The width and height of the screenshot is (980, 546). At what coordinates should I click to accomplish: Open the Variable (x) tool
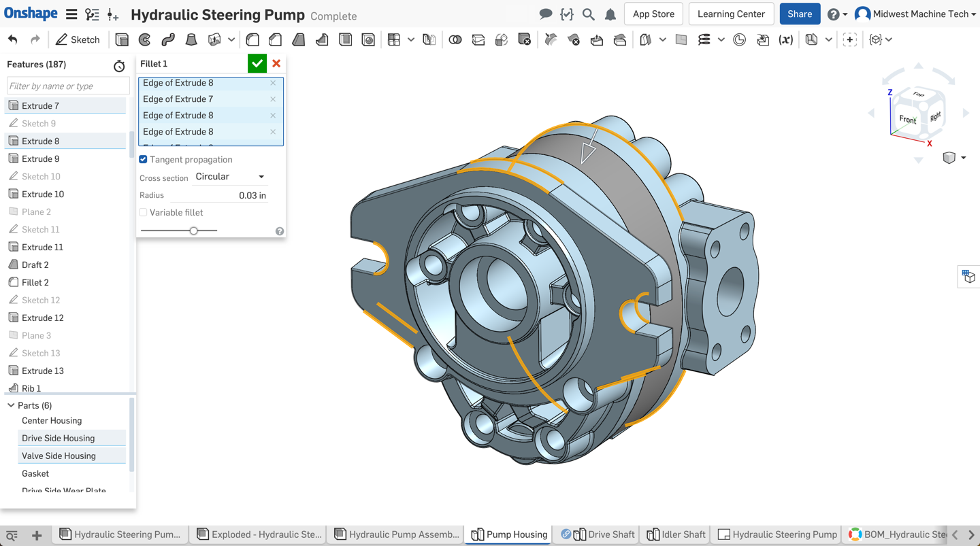coord(786,39)
